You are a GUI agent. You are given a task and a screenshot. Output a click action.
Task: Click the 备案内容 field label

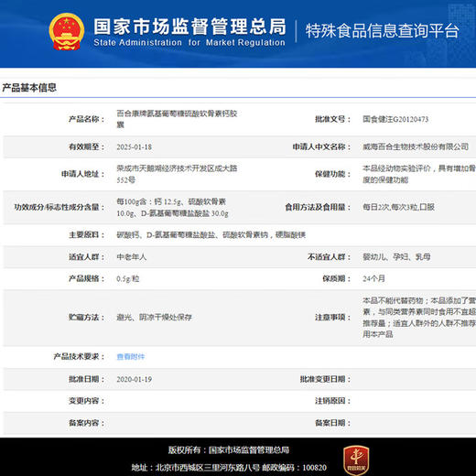(86, 423)
